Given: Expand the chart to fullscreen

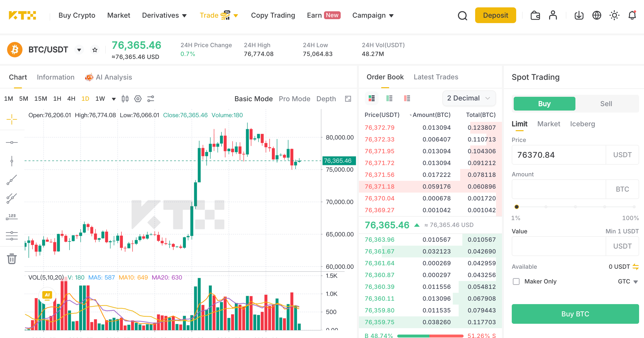Looking at the screenshot, I should tap(348, 99).
